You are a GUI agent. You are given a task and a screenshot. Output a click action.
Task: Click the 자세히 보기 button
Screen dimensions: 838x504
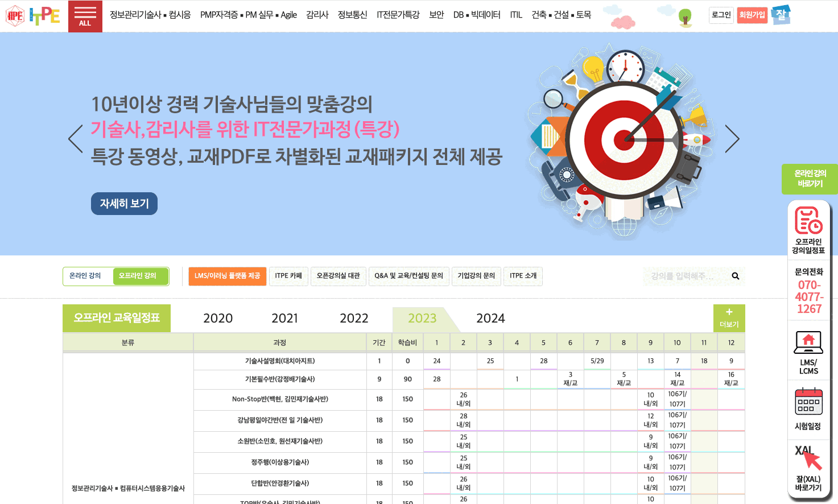(124, 204)
